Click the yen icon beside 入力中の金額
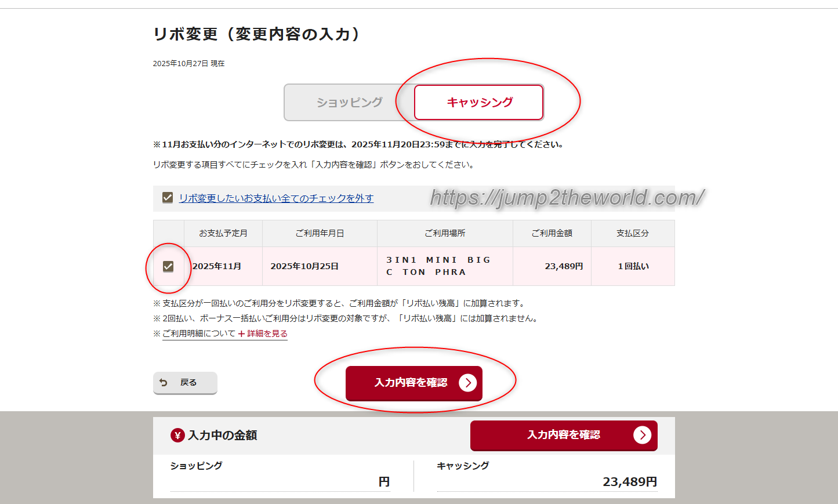The width and height of the screenshot is (838, 504). [177, 436]
